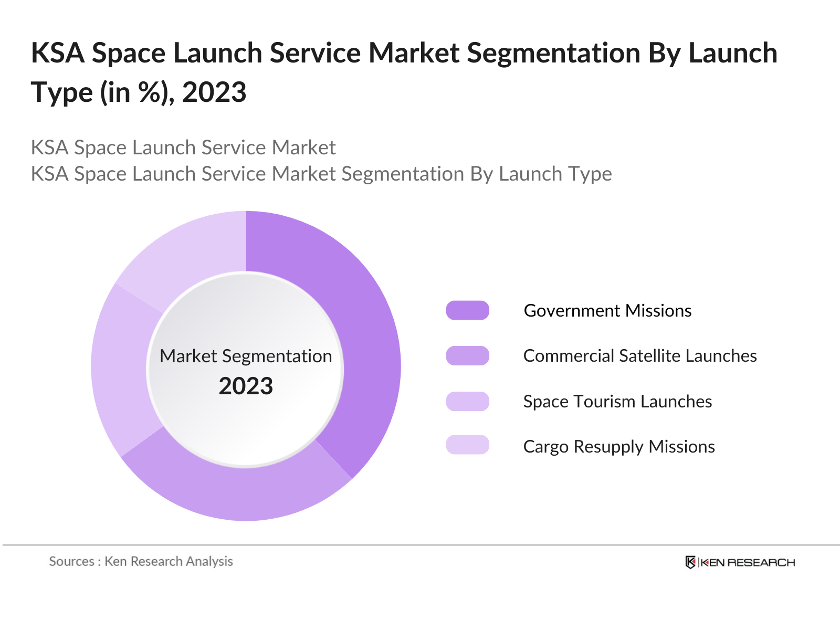Image resolution: width=840 pixels, height=630 pixels.
Task: Click the Space Tourism Launches legend label
Action: click(617, 402)
